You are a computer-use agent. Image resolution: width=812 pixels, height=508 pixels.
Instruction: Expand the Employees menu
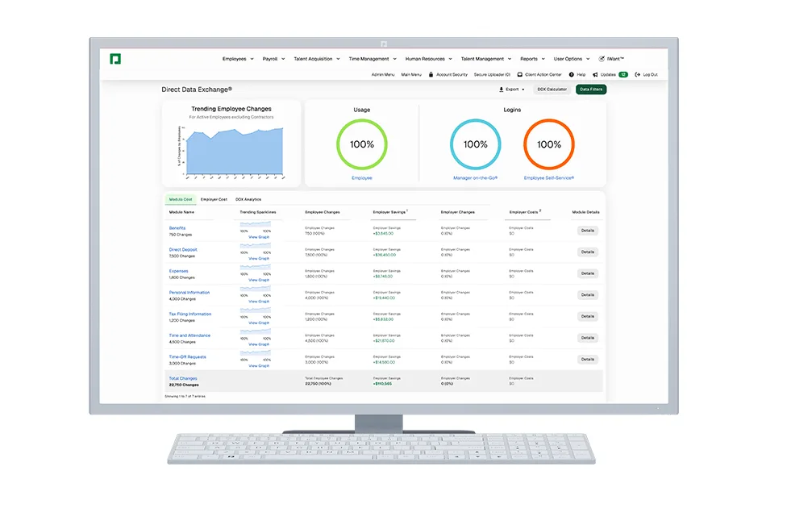pyautogui.click(x=238, y=59)
